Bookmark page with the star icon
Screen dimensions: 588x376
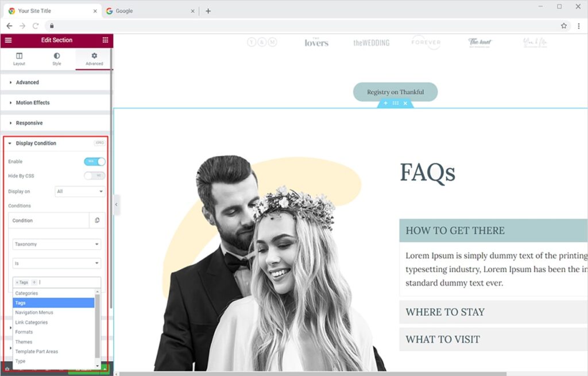point(564,26)
